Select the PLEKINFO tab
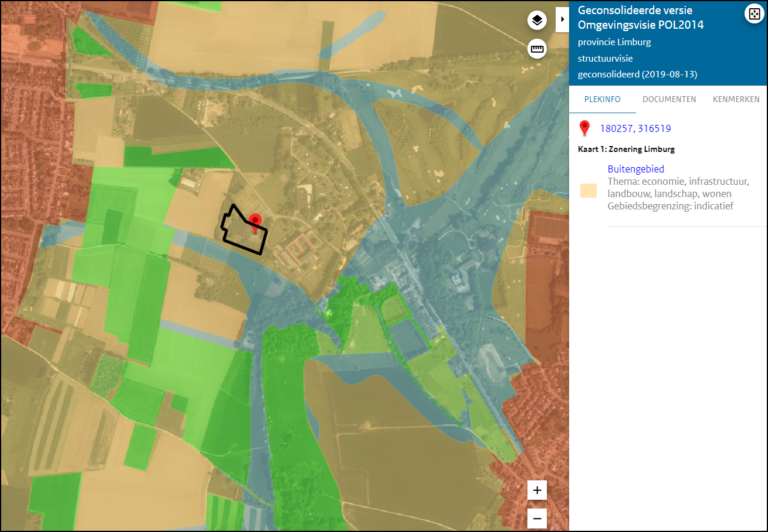The height and width of the screenshot is (532, 768). click(603, 99)
